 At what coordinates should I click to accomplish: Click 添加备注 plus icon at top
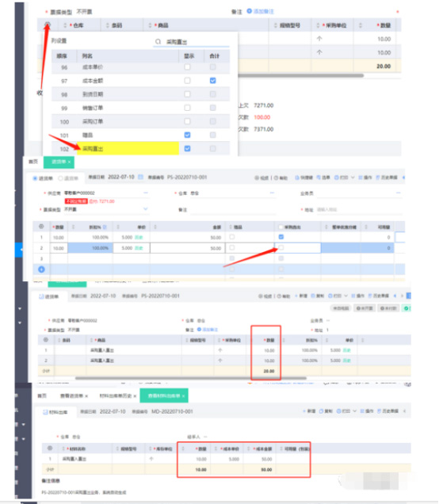249,11
